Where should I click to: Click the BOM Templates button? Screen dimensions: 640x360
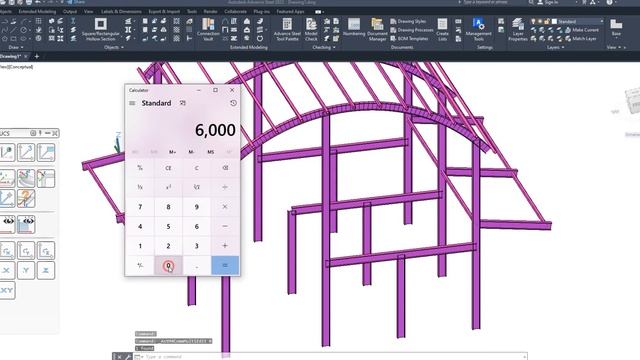[409, 38]
